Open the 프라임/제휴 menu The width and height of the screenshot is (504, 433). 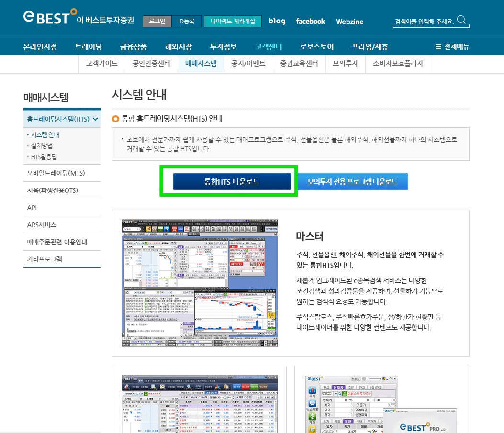coord(370,47)
